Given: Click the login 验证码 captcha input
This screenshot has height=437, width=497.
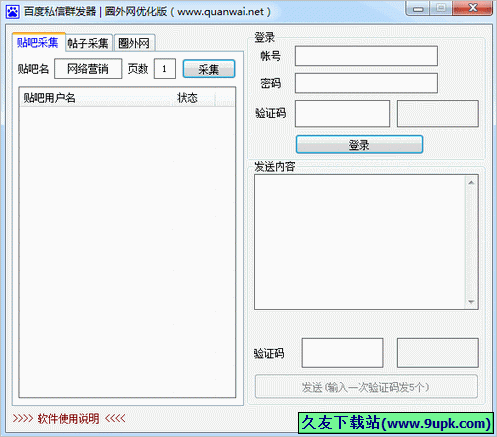Looking at the screenshot, I should click(342, 114).
